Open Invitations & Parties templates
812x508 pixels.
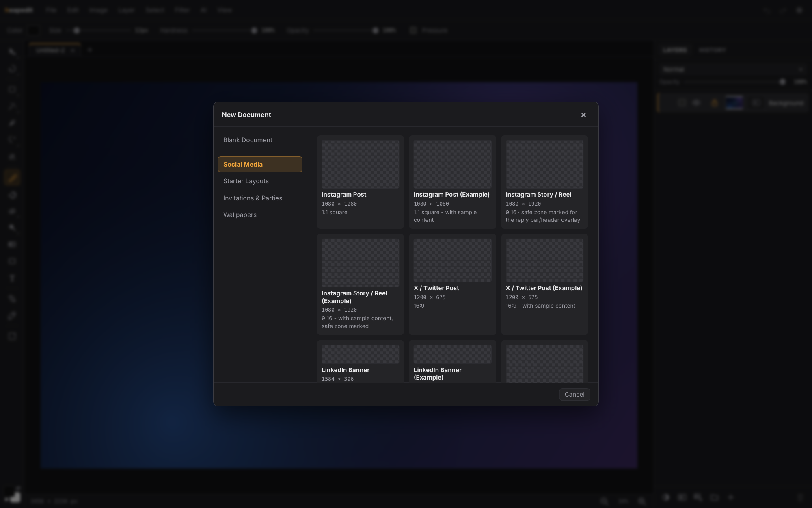point(260,198)
